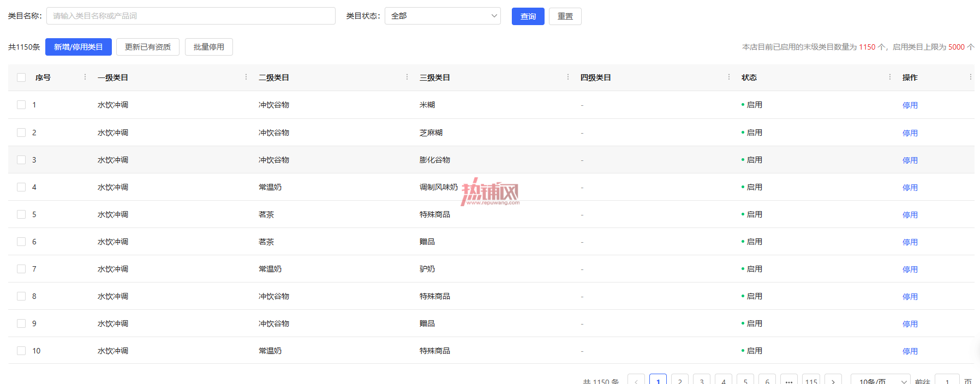Open column menu dots for 一级类目 header

click(246, 77)
